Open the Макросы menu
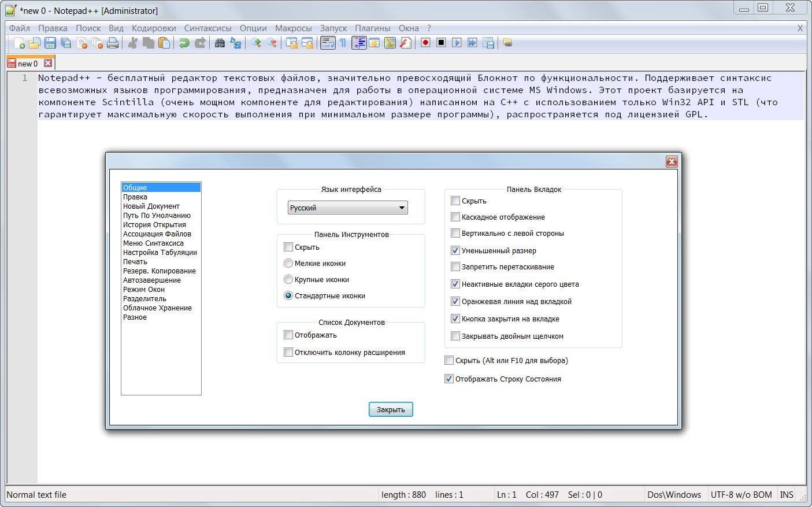The image size is (812, 507). 293,28
